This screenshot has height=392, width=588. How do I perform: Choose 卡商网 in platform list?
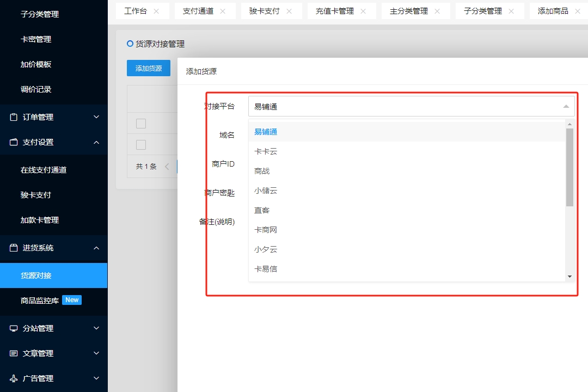point(407,230)
